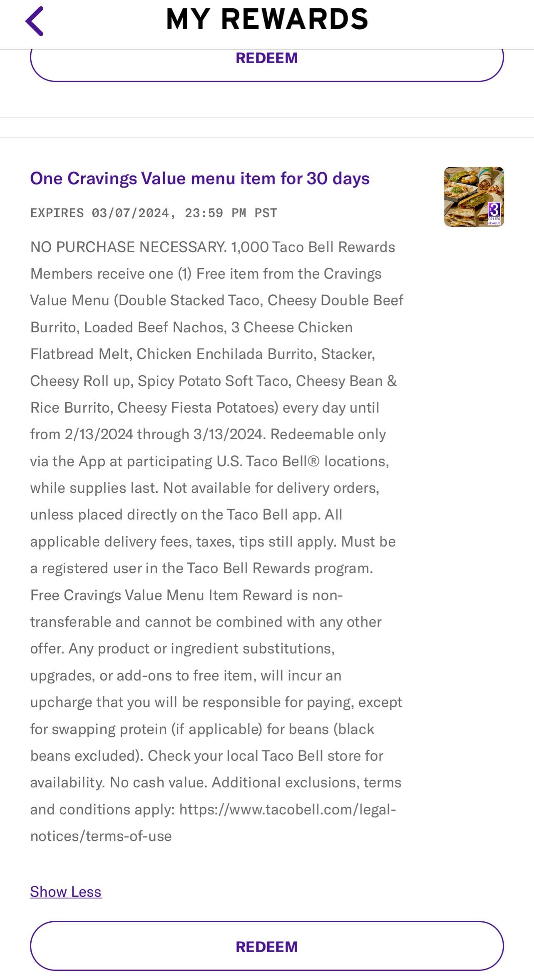Tap the Spicy Potato Soft Taco text
The image size is (534, 980).
tap(214, 381)
